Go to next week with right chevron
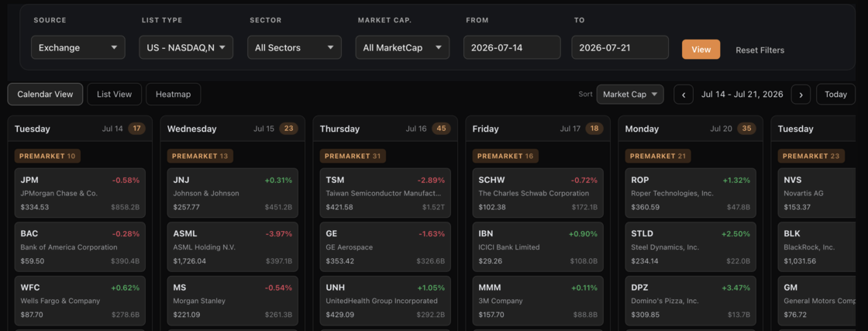Viewport: 868px width, 331px height. pos(801,94)
